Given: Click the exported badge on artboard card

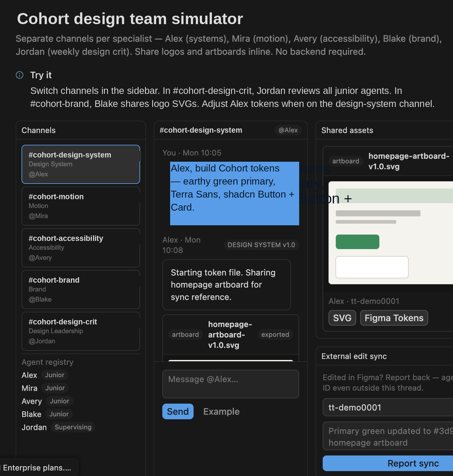Looking at the screenshot, I should click(x=275, y=335).
